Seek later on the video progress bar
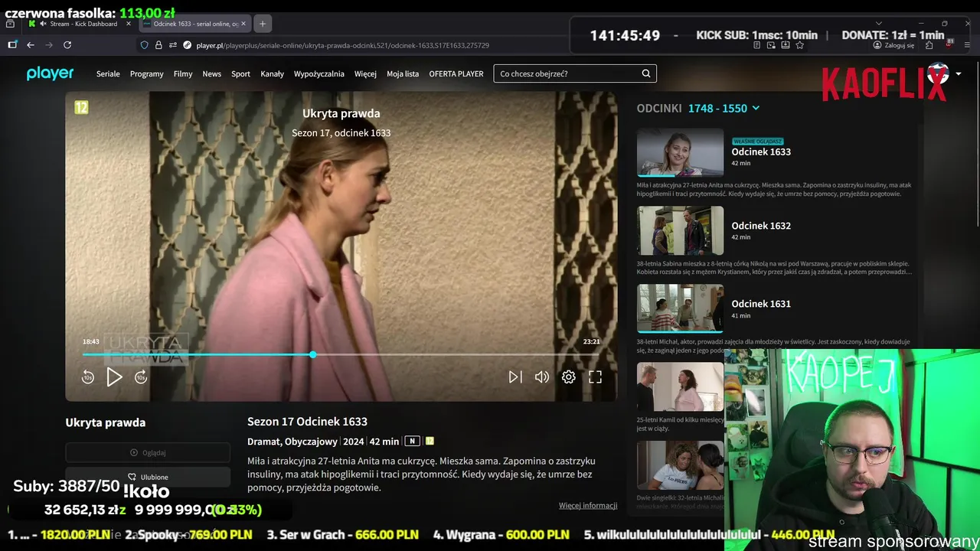 [x=456, y=354]
